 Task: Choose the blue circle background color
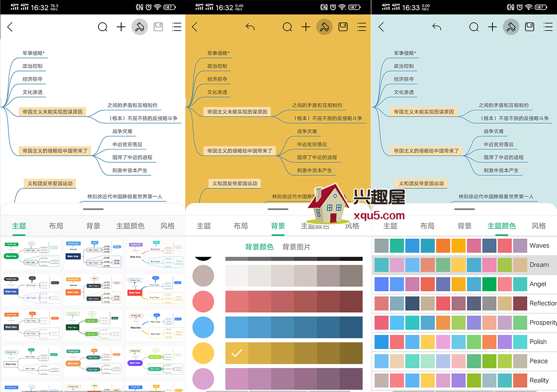click(203, 328)
